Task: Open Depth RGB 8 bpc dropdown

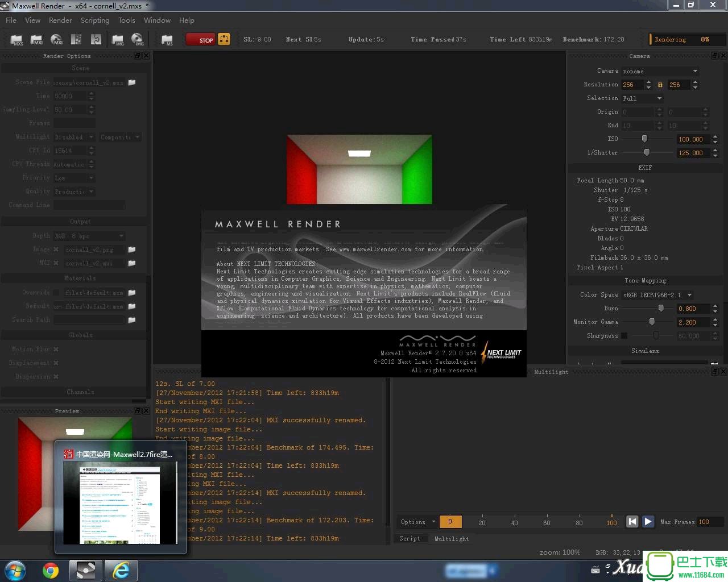Action: tap(89, 236)
